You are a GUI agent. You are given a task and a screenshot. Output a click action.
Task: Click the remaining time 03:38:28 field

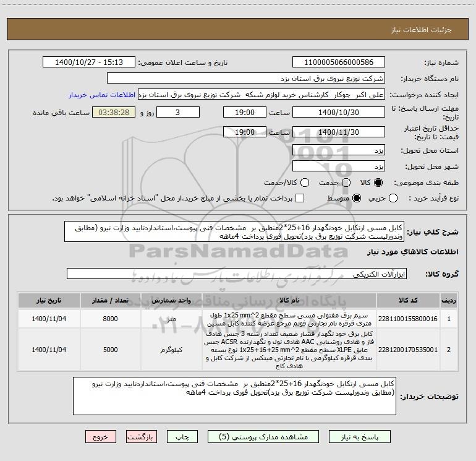click(114, 112)
